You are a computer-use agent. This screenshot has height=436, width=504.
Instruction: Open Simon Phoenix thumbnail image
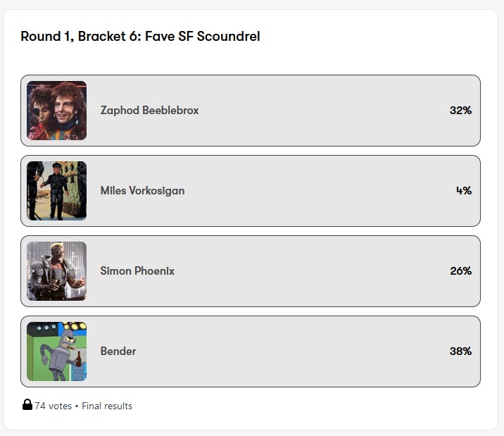(56, 271)
